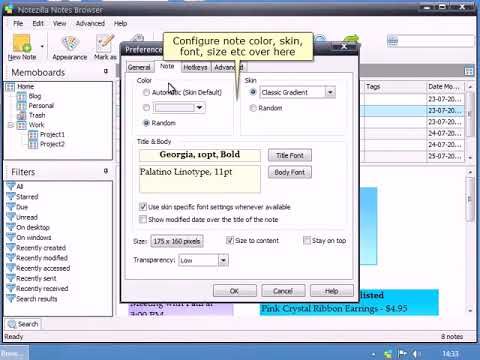The image size is (480, 360).
Task: Select the Random color radio button
Action: pyautogui.click(x=146, y=123)
